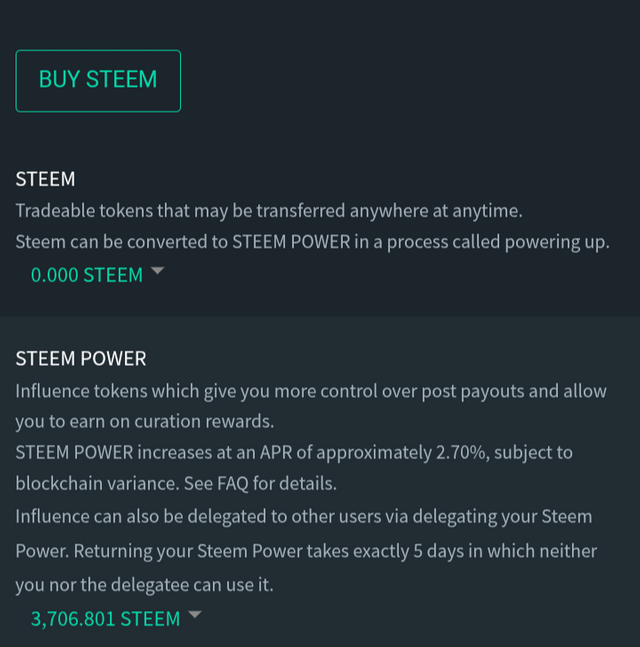This screenshot has width=640, height=647.
Task: Click the 'Tradeable tokens' description line
Action: [269, 211]
